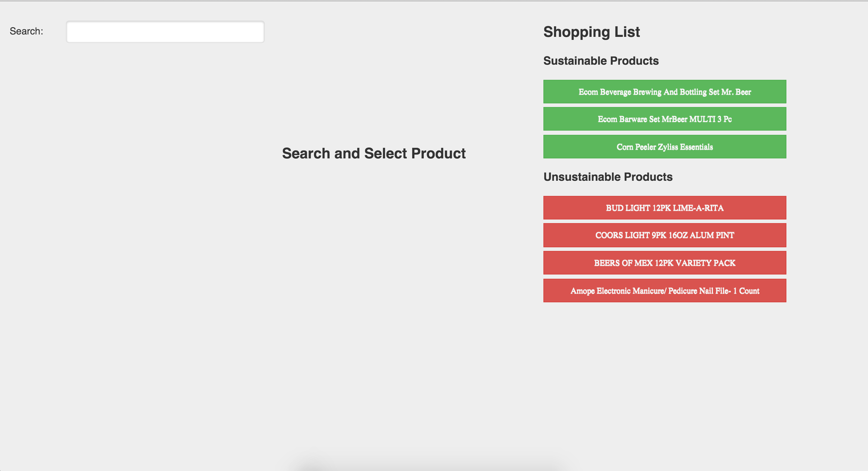Click the Shopping List heading
This screenshot has height=471, width=868.
point(591,32)
